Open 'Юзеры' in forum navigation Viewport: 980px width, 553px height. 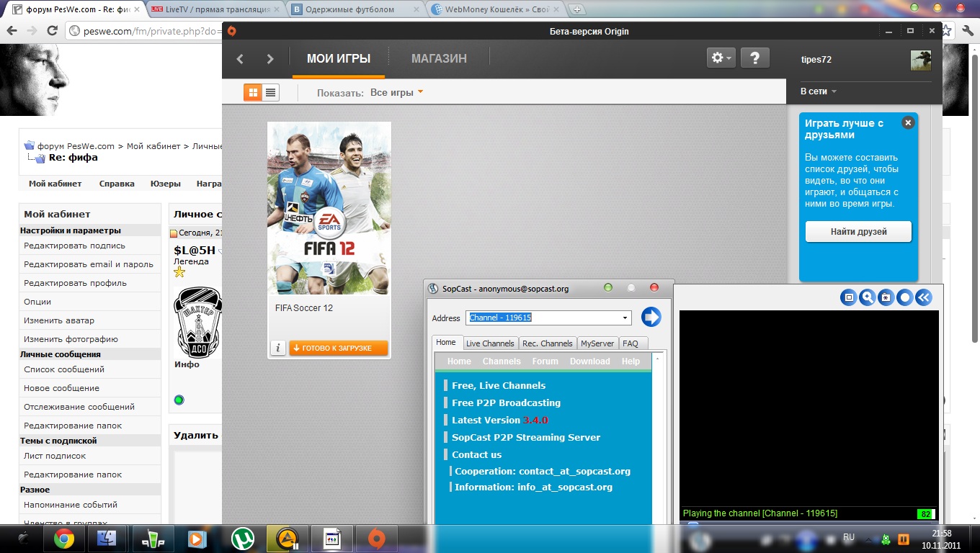(x=166, y=184)
